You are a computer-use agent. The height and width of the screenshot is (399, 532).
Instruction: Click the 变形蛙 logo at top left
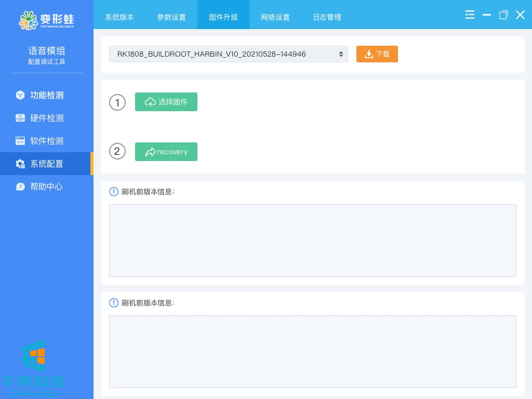46,20
